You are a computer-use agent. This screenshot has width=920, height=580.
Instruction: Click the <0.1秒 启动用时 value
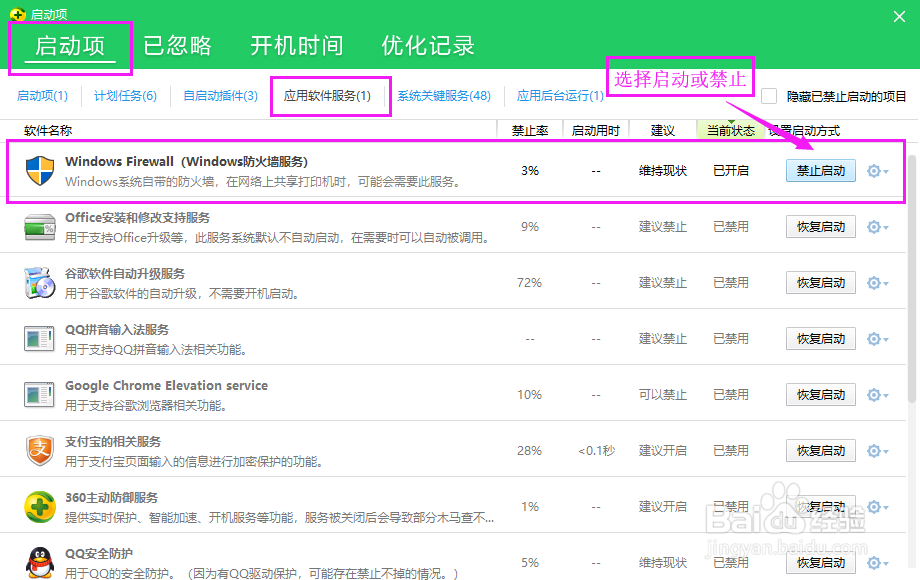pyautogui.click(x=596, y=450)
